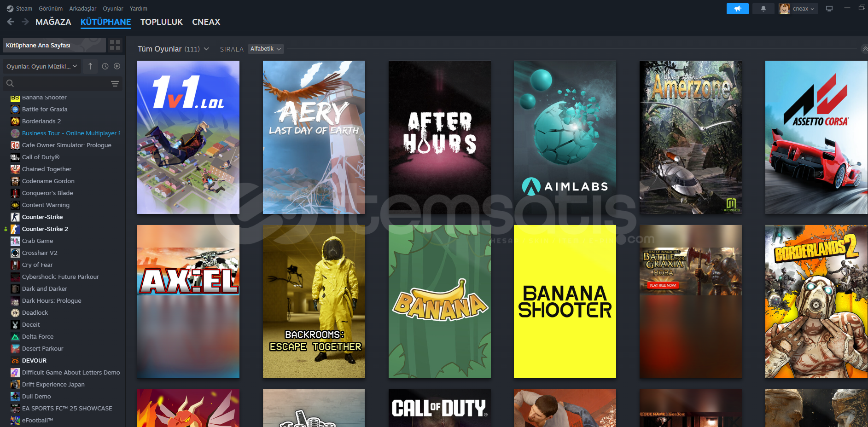
Task: Click Kütüphane Ana Sayfası button
Action: tap(54, 45)
